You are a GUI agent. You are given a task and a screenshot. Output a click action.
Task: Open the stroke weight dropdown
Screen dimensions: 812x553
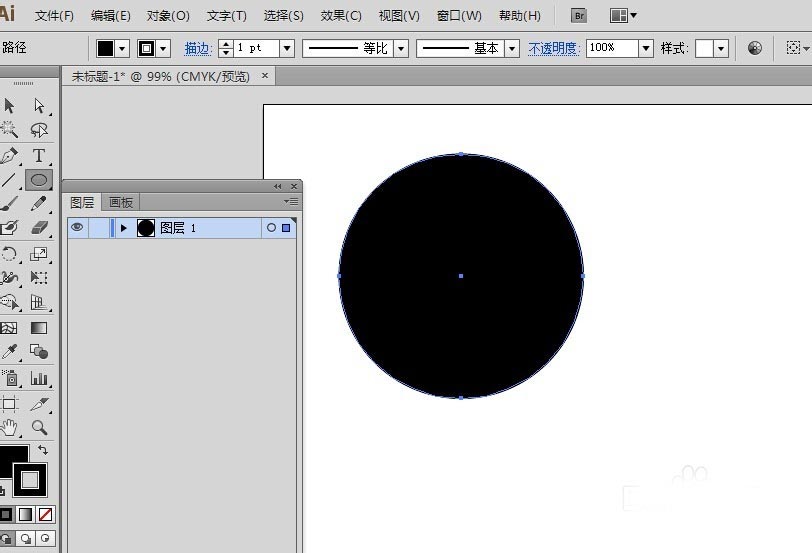tap(286, 48)
